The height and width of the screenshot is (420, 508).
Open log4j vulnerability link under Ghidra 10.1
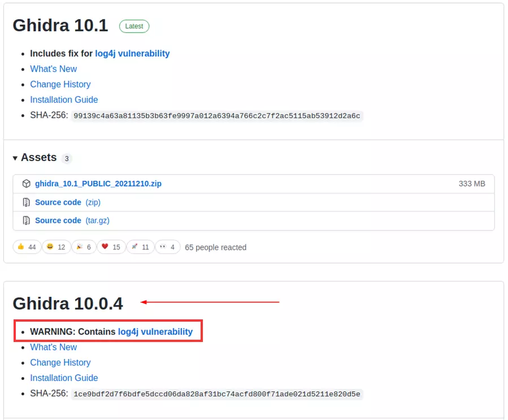[132, 54]
